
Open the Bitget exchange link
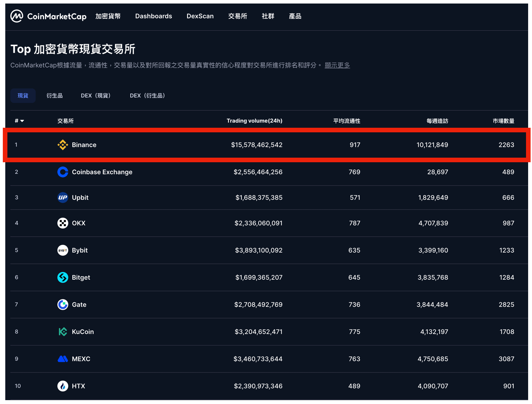pyautogui.click(x=81, y=277)
